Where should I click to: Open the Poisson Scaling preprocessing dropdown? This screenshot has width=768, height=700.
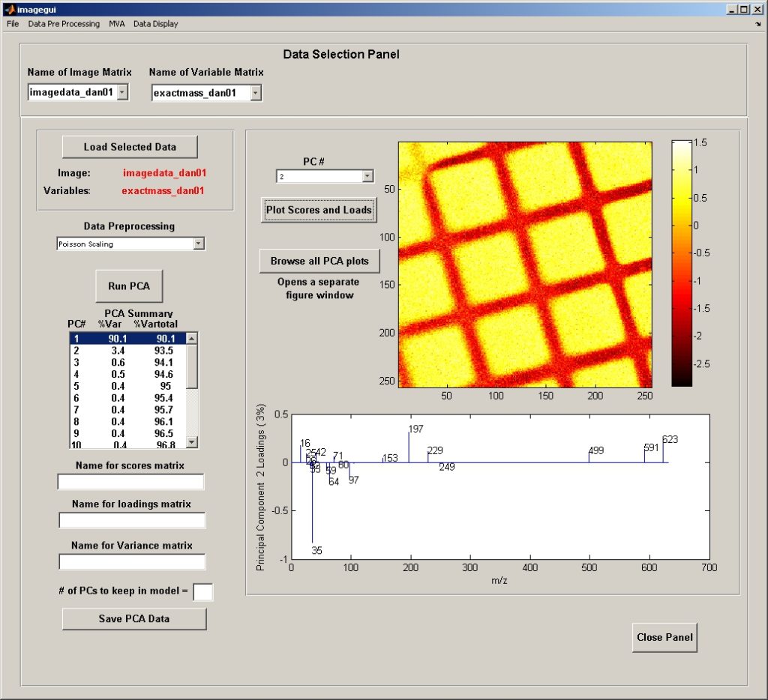pos(198,244)
